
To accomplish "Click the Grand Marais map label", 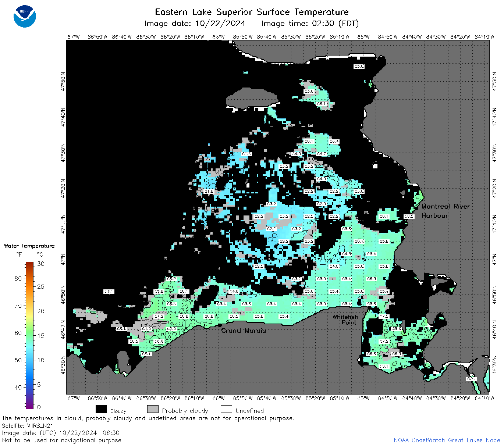I will coord(243,331).
